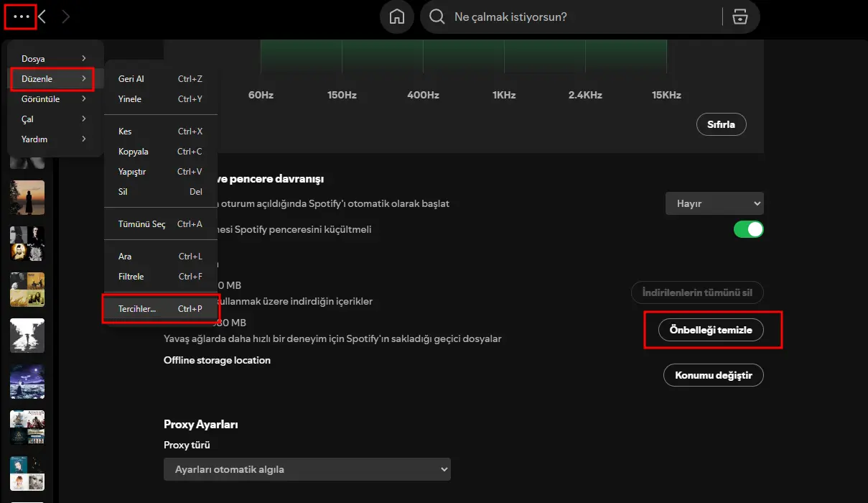Choose Filtrele from the edit submenu
868x503 pixels.
click(x=160, y=277)
